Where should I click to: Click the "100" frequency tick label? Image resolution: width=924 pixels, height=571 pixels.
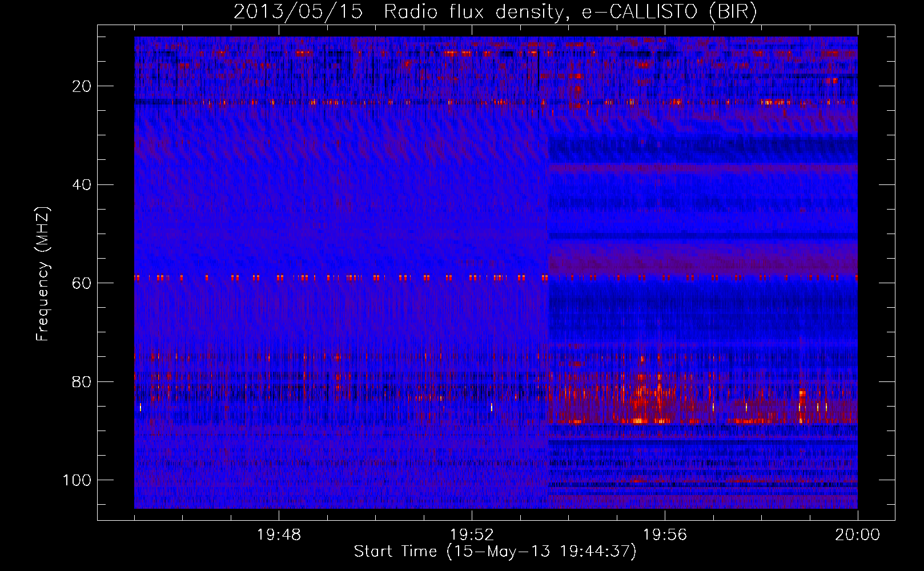pos(78,480)
